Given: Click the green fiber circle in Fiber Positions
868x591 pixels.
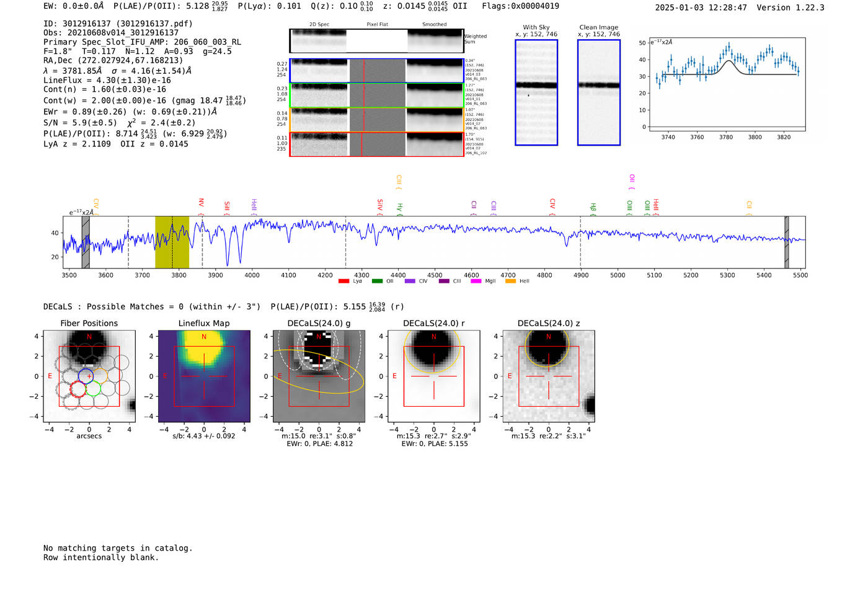Looking at the screenshot, I should click(93, 389).
